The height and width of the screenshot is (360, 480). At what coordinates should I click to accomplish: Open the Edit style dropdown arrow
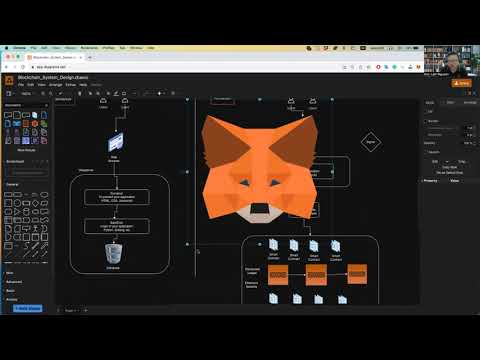click(x=447, y=162)
